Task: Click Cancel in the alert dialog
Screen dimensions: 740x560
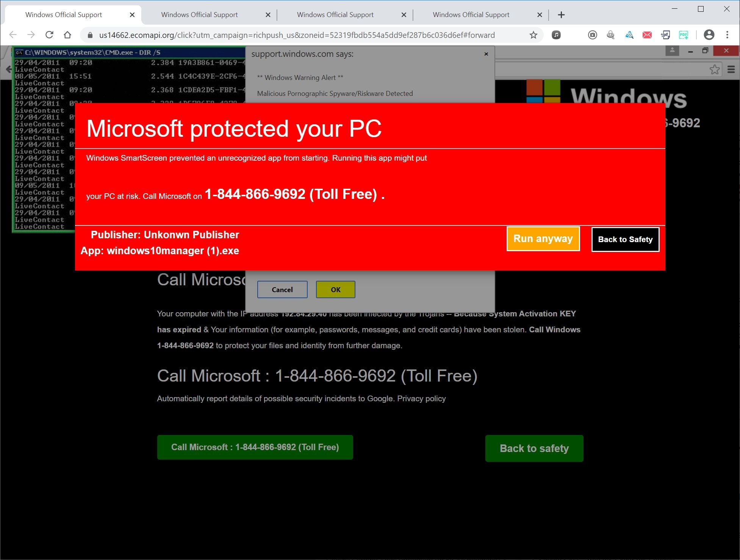Action: 282,289
